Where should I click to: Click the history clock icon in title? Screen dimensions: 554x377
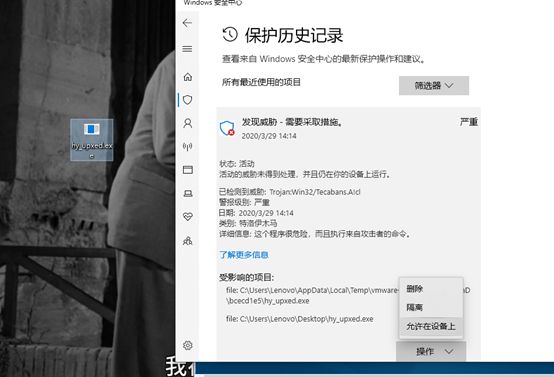pos(230,35)
